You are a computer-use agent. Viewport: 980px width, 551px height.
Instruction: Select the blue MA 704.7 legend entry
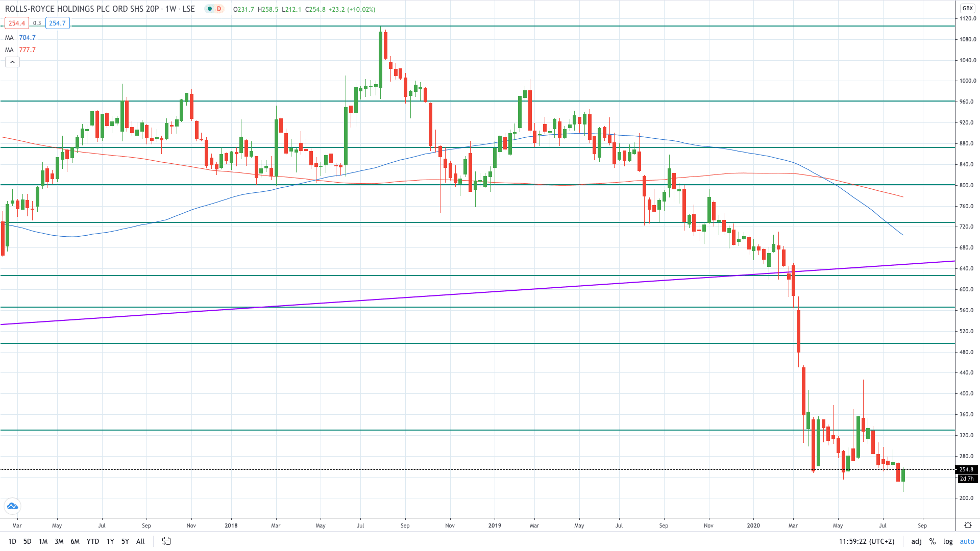point(20,37)
